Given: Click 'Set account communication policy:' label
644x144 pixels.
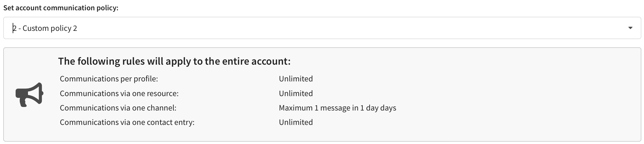Looking at the screenshot, I should tap(61, 8).
